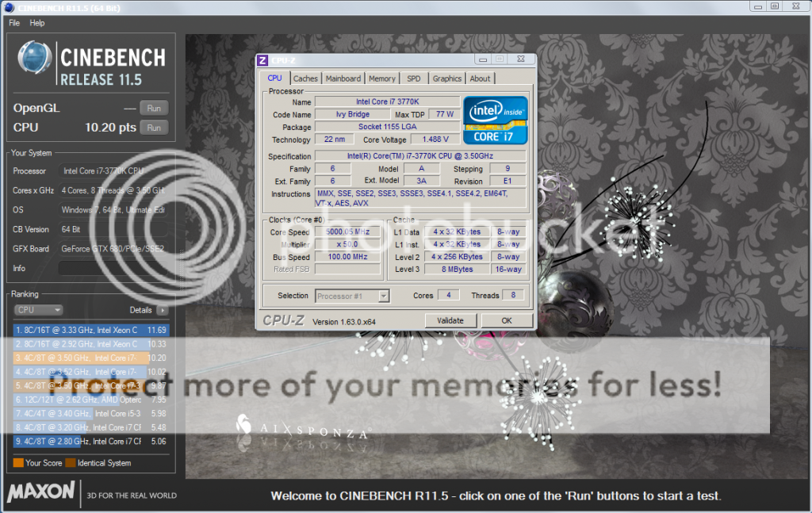The width and height of the screenshot is (812, 513).
Task: Click the Validate button in CPU-Z
Action: (451, 320)
